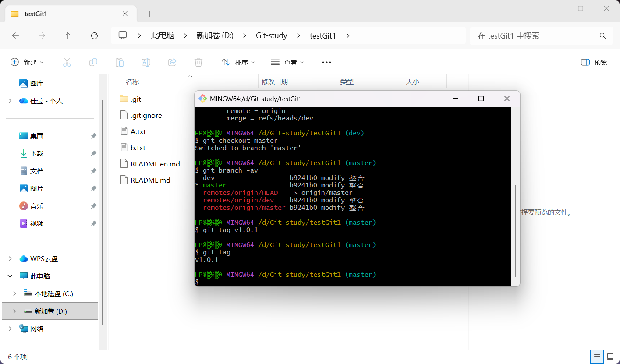Sort files by 类型 column
This screenshot has width=620, height=364.
[347, 82]
